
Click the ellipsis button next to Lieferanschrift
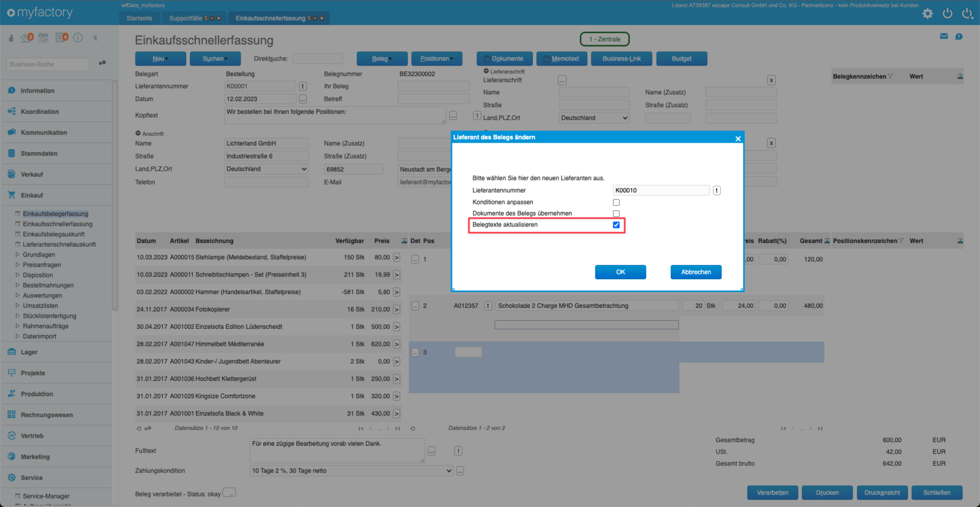[562, 80]
